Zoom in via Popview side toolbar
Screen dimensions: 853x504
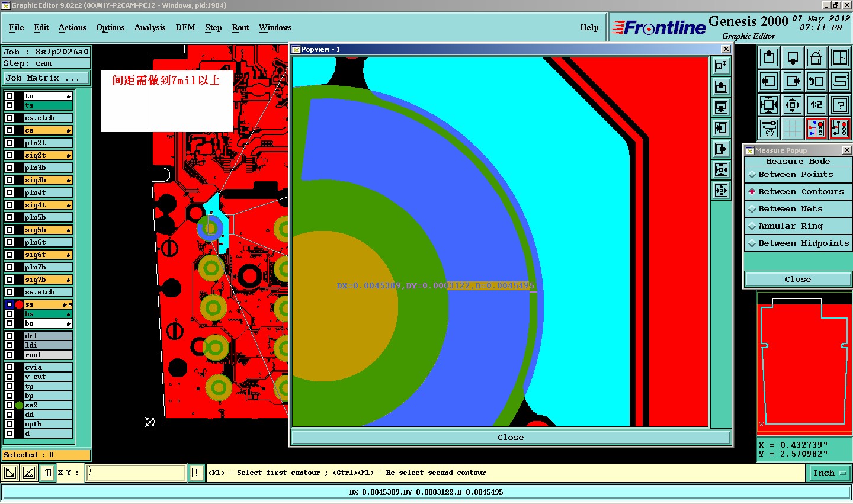pyautogui.click(x=721, y=170)
